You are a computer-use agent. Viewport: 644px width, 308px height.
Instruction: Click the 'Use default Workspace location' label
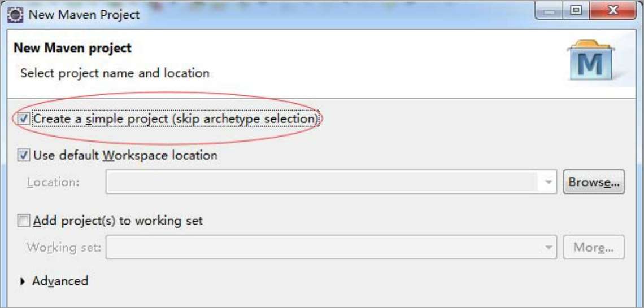125,156
